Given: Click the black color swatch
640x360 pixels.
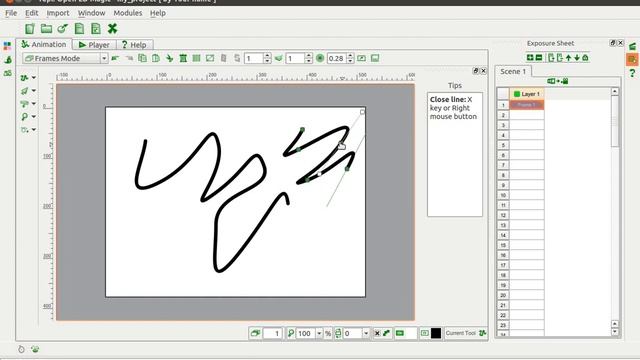Looking at the screenshot, I should tap(436, 333).
